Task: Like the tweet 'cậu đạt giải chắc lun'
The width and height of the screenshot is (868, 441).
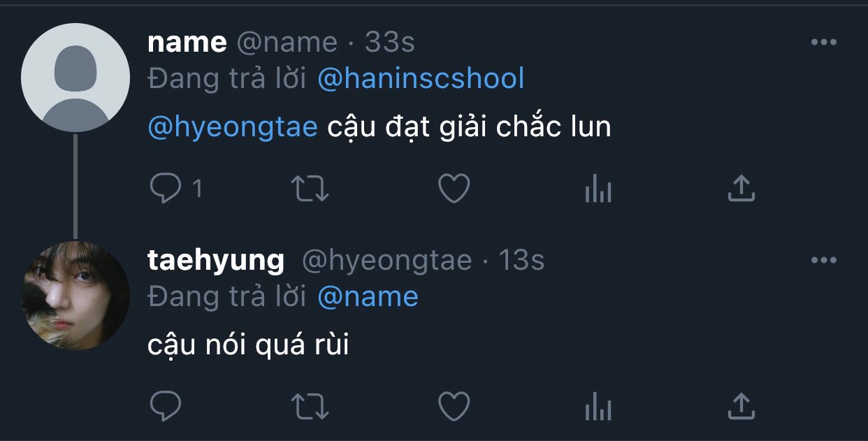Action: 454,189
